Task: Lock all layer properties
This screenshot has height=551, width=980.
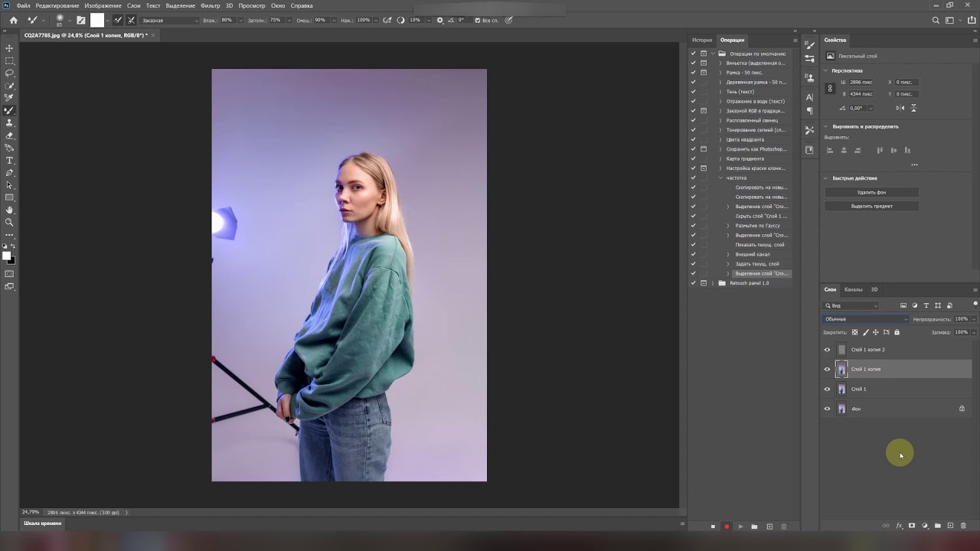Action: pyautogui.click(x=897, y=332)
